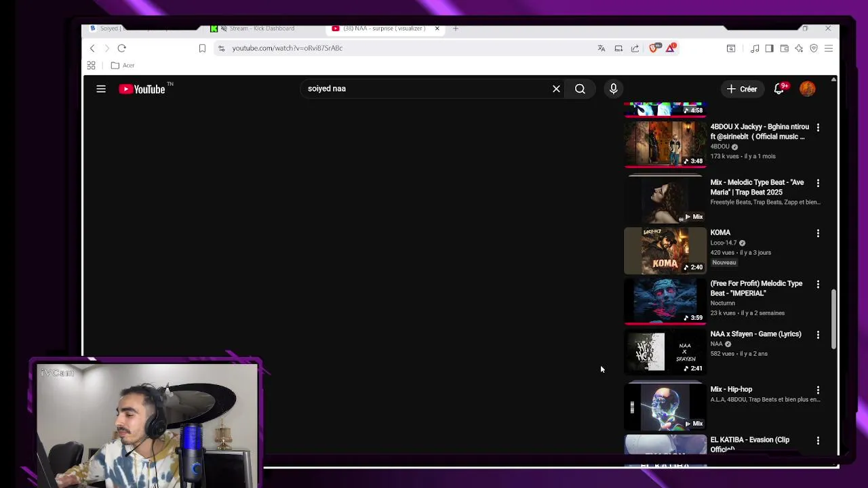Viewport: 868px width, 488px height.
Task: Open options for the KOMA video
Action: pos(818,233)
